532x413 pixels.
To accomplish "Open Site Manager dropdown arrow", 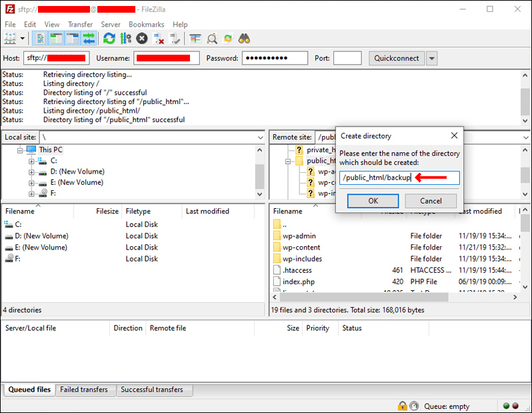I will (x=23, y=39).
